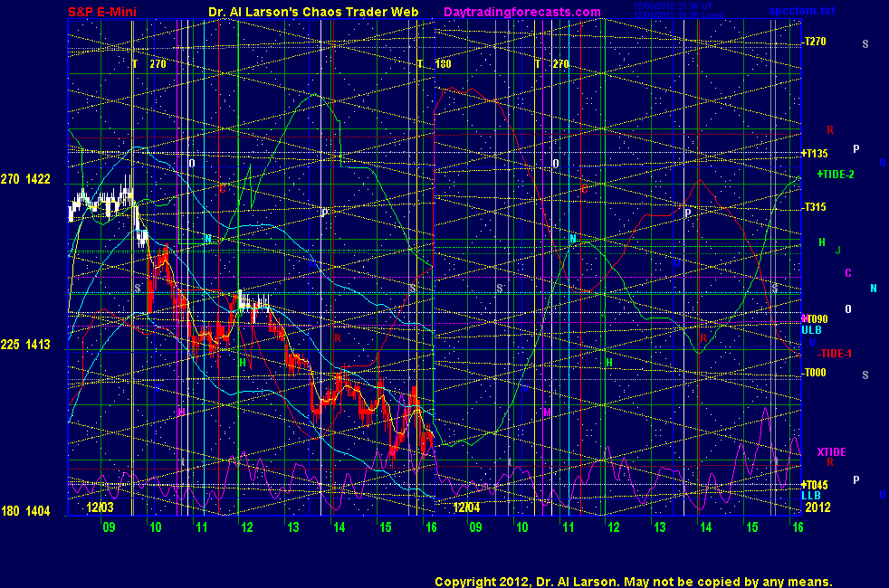
Task: Click the T 270 marker in 12/04 session
Action: click(x=551, y=64)
